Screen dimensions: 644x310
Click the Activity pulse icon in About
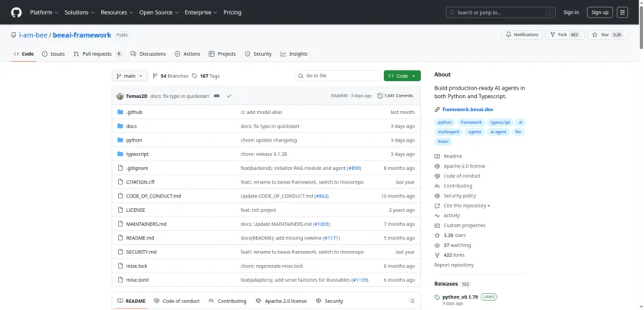click(437, 216)
